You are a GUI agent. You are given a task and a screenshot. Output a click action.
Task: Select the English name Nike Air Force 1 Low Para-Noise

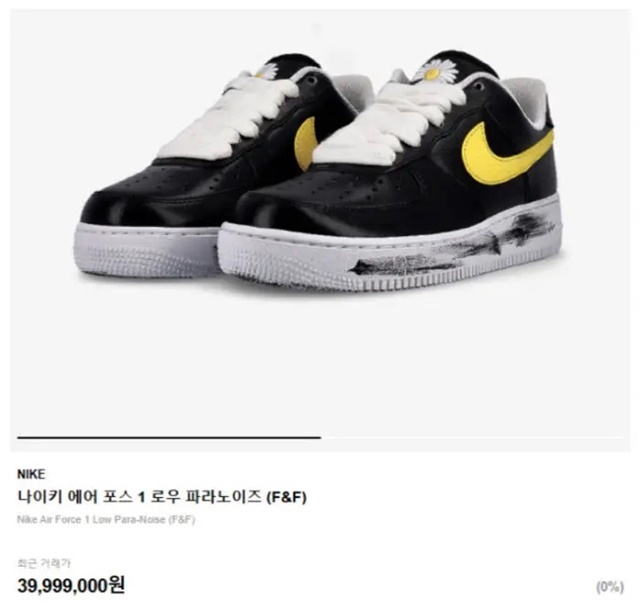coord(106,520)
